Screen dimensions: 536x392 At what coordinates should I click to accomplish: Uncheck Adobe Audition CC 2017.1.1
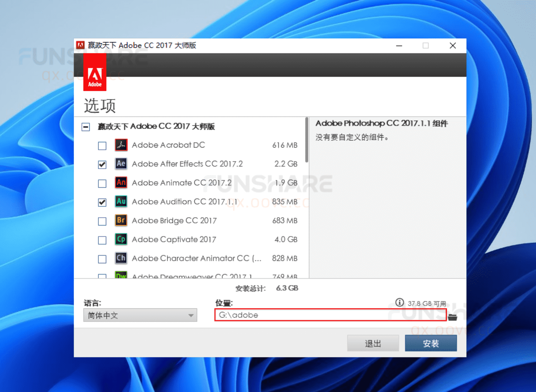(x=102, y=202)
